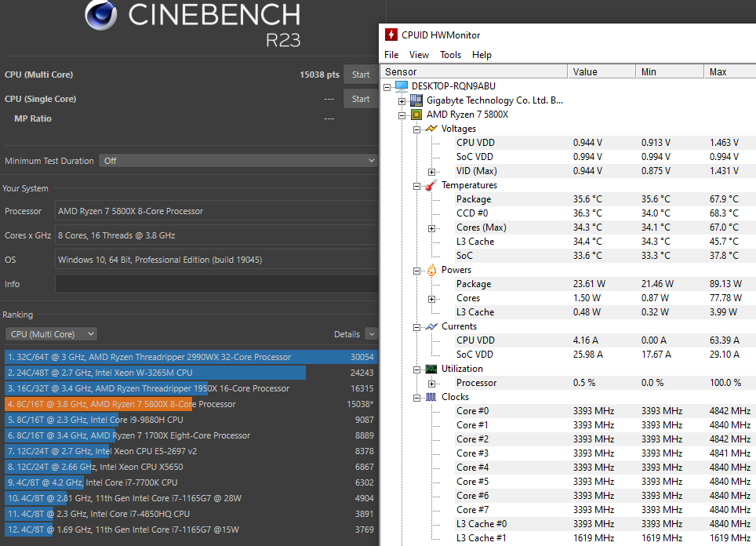Click the DESKTOP-RQN9ABU computer icon
This screenshot has height=546, width=756.
click(402, 86)
